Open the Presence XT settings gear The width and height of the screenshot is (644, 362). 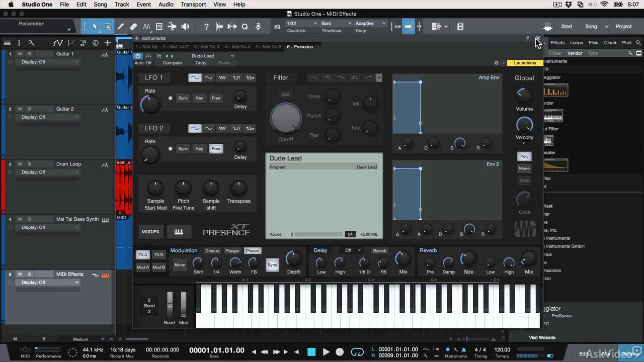(x=496, y=63)
